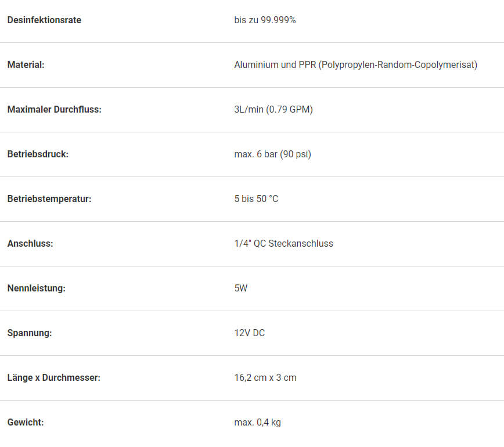
Task: Click 1/4" QC Steckanschluss value
Action: pos(283,243)
